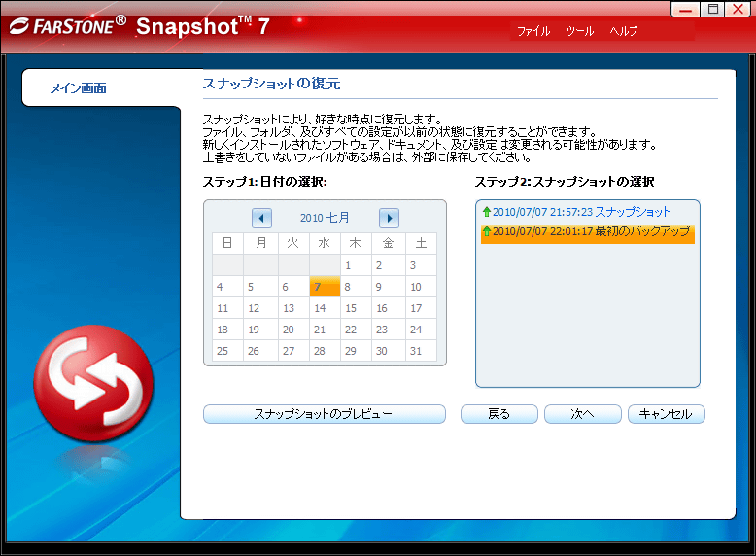The height and width of the screenshot is (556, 756).
Task: Select day 3 in calendar
Action: click(x=421, y=265)
